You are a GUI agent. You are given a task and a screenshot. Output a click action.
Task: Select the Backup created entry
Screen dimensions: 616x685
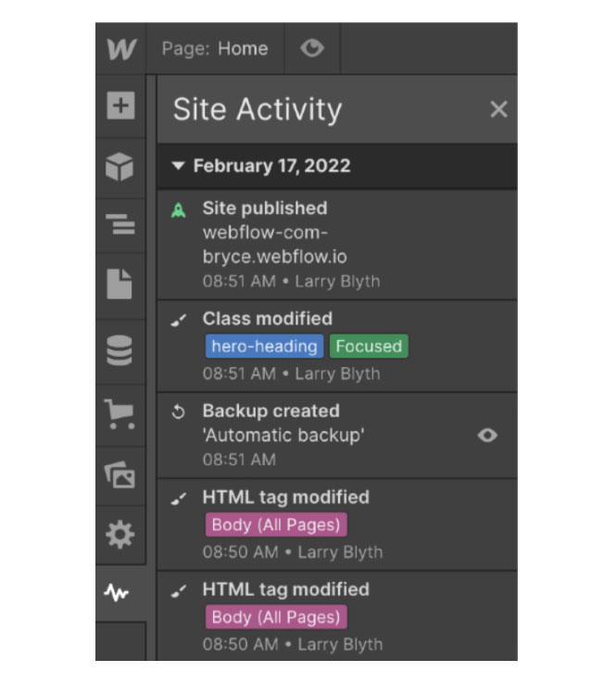[337, 435]
